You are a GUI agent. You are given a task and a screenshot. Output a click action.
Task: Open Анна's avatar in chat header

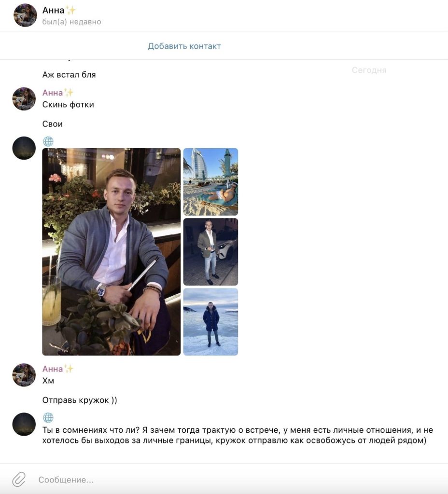[x=25, y=15]
